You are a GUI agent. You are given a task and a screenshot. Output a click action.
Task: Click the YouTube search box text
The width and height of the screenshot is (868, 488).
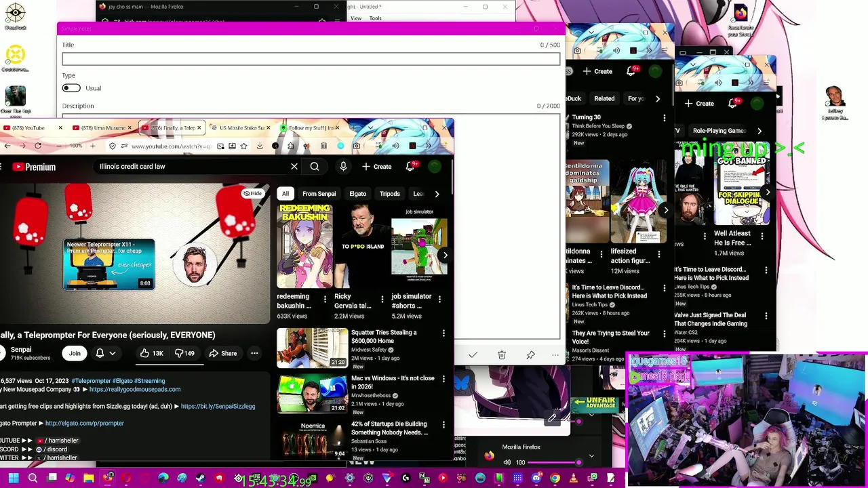132,167
